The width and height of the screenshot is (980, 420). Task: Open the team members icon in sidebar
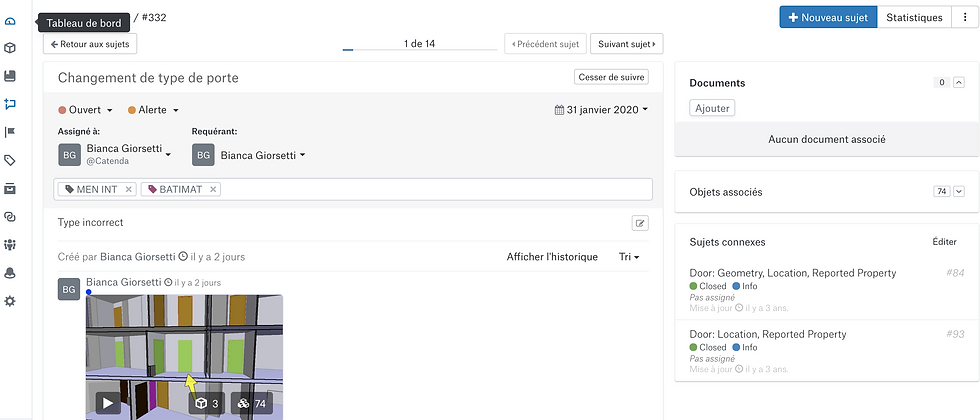tap(9, 244)
